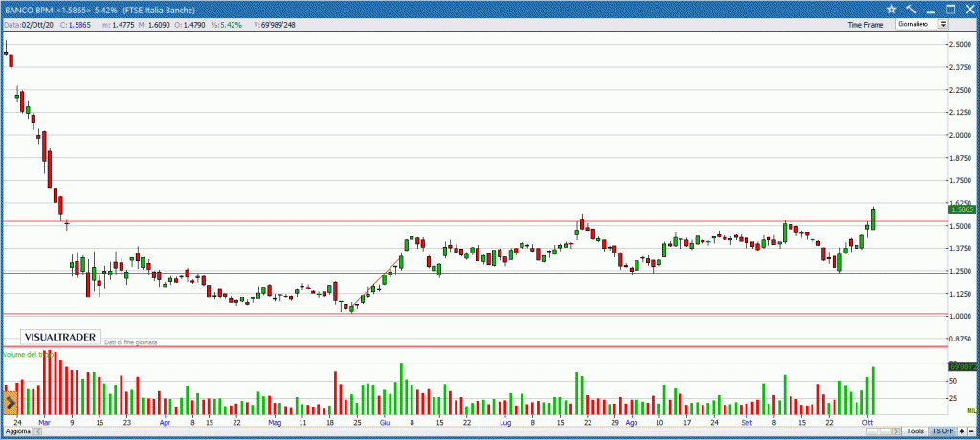980x440 pixels.
Task: Click the Lug month label on time axis
Action: click(505, 423)
